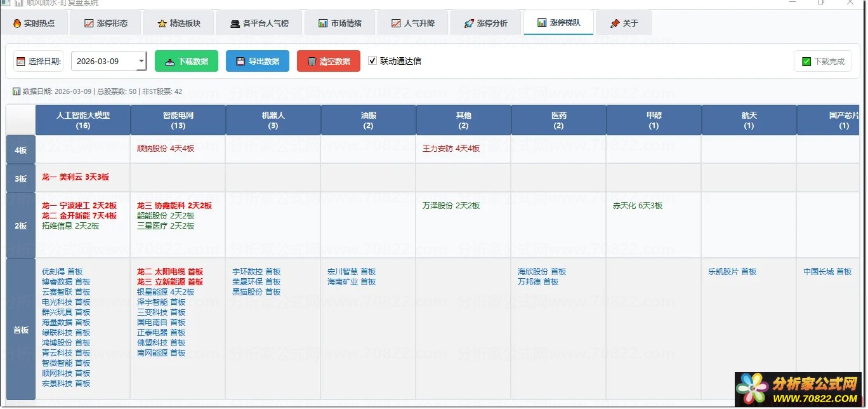Click stock 南网能源 首板
This screenshot has height=409, width=868.
[161, 353]
